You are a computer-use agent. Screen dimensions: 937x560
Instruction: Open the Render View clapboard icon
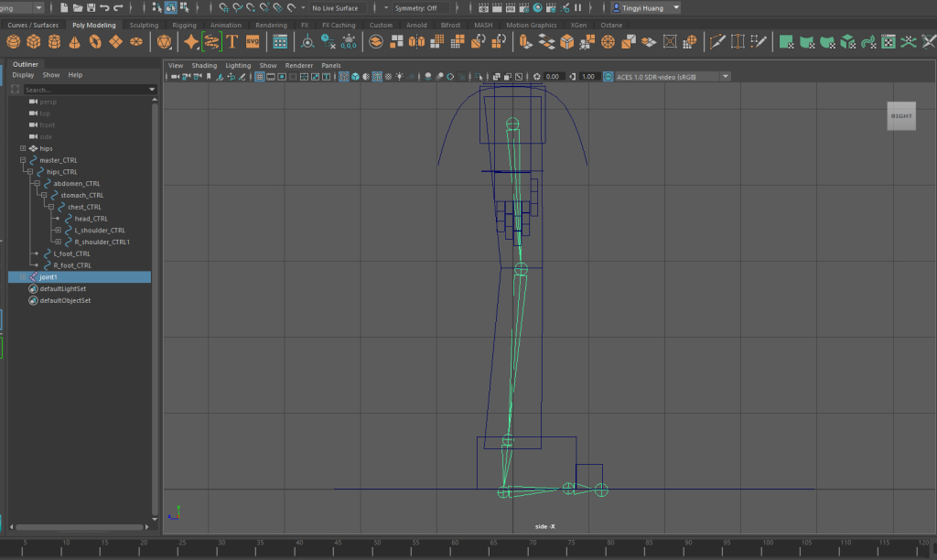coord(483,7)
